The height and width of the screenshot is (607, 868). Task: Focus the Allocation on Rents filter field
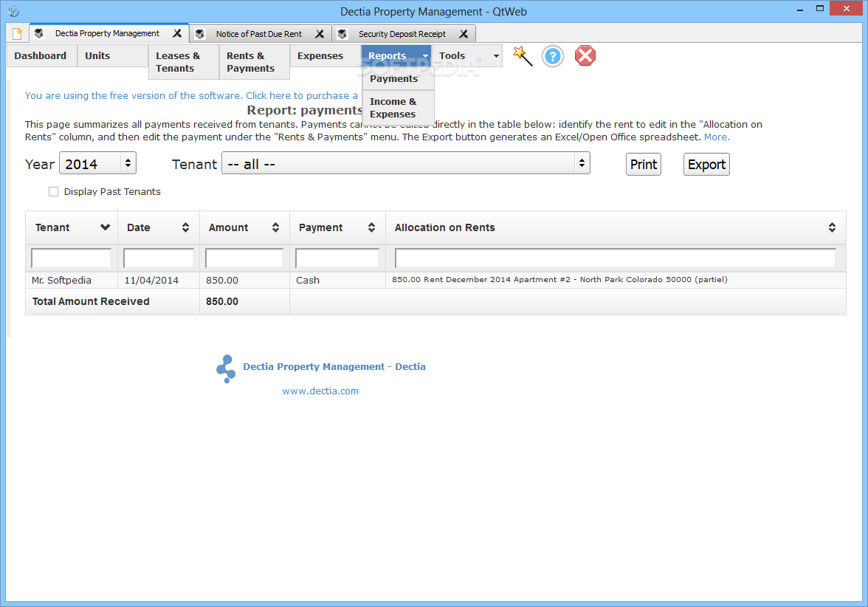tap(615, 258)
